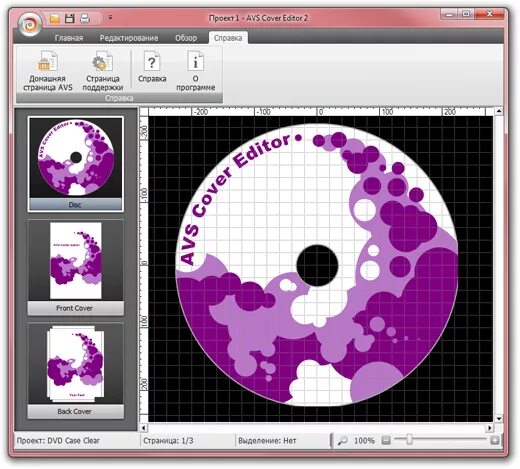Click the zoom magnifier icon in status bar
Screen dimensions: 520x469
[342, 441]
